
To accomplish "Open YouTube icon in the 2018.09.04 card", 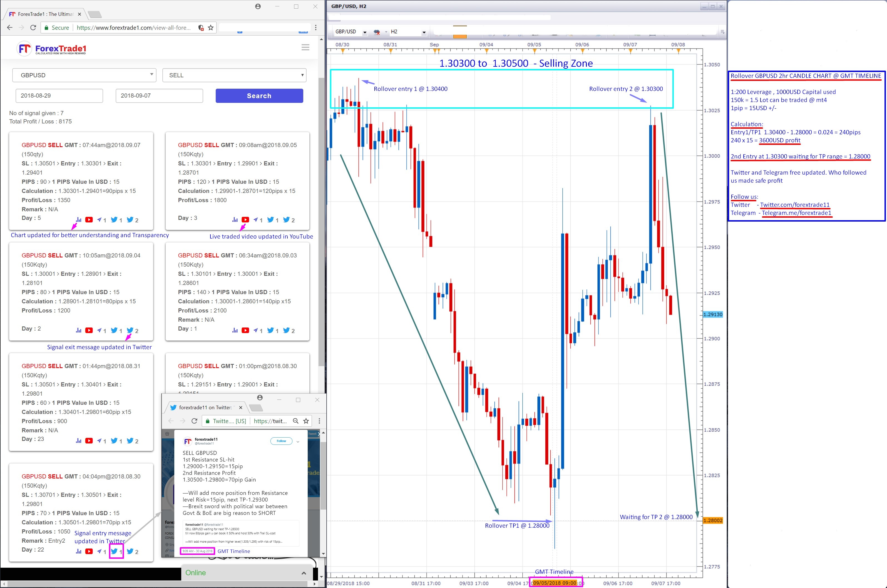I will point(89,330).
